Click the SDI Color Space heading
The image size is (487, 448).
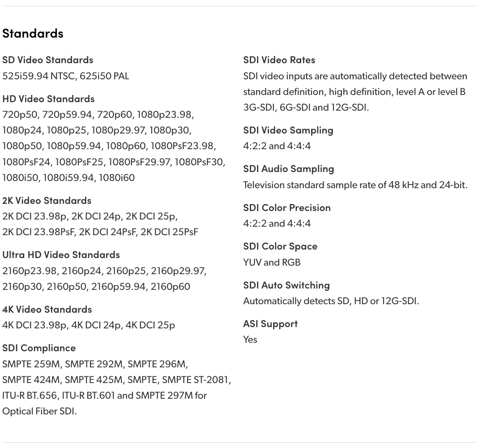point(280,246)
